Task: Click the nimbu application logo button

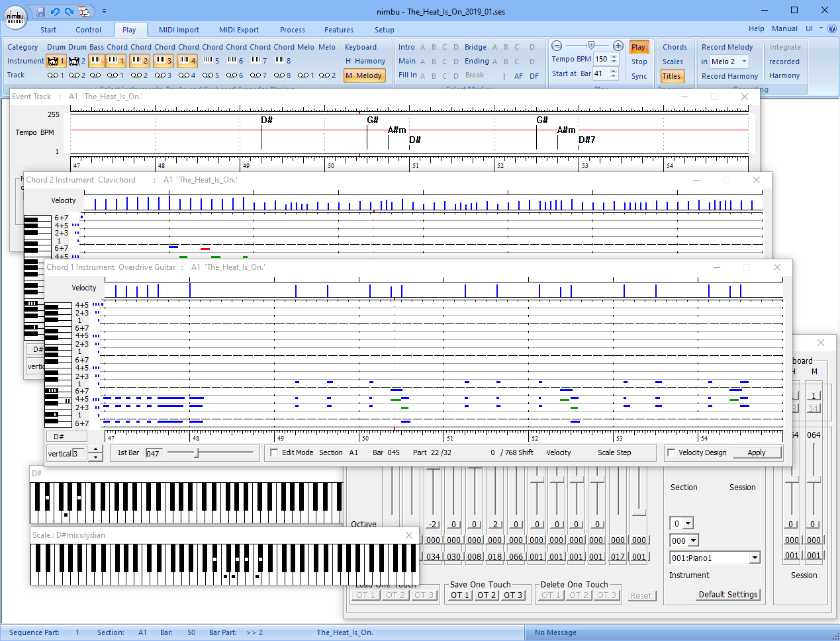Action: coord(15,17)
